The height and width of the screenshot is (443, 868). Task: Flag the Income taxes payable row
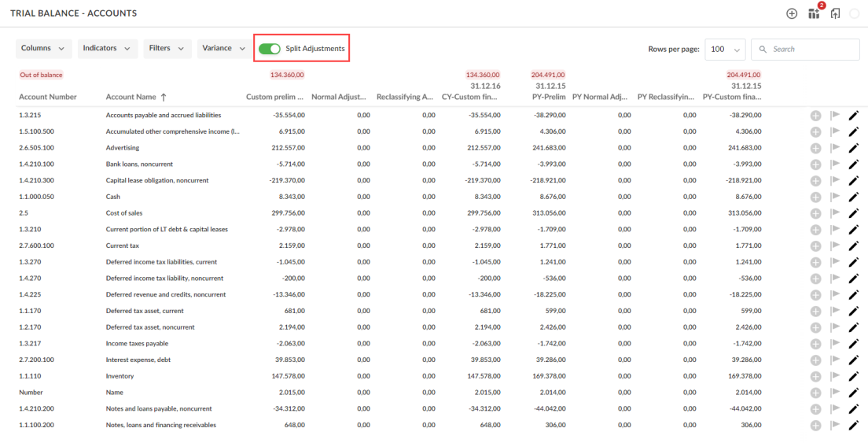pyautogui.click(x=835, y=344)
